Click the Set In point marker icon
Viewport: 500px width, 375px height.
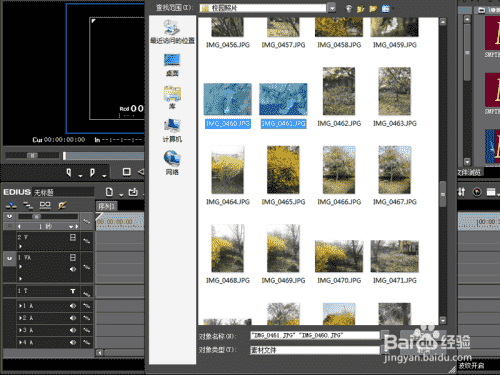point(69,172)
